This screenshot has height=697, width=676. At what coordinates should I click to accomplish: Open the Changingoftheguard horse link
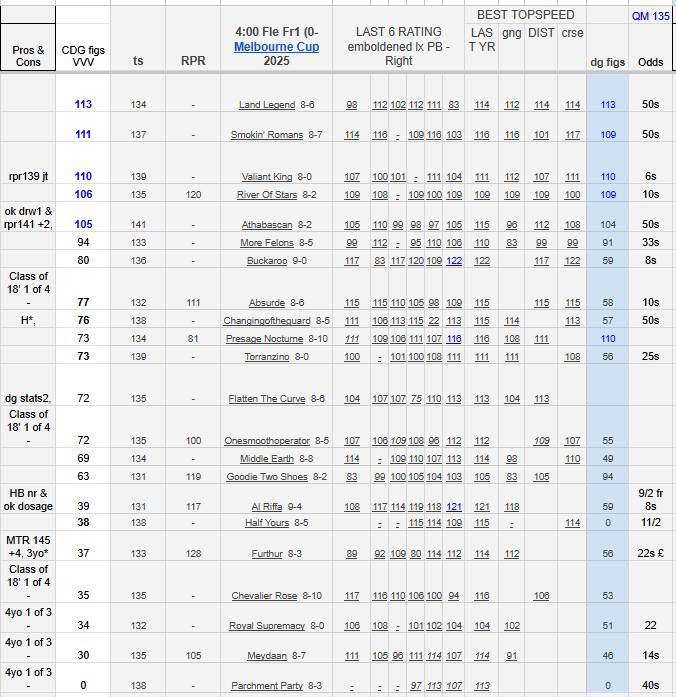tap(267, 320)
